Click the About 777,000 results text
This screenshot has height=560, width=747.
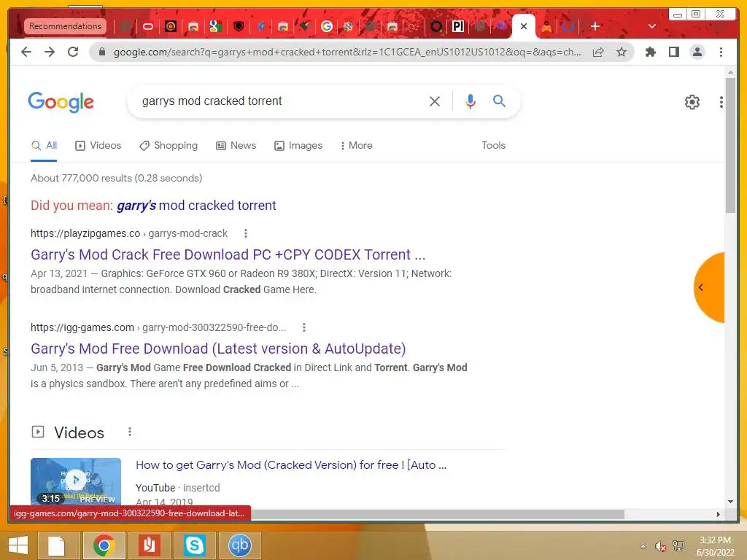[x=116, y=178]
